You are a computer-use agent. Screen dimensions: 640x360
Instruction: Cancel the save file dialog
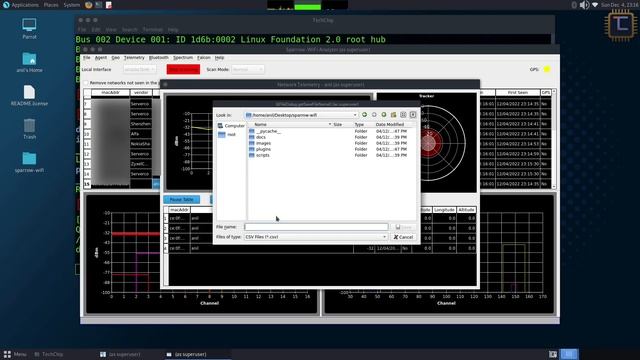point(403,237)
